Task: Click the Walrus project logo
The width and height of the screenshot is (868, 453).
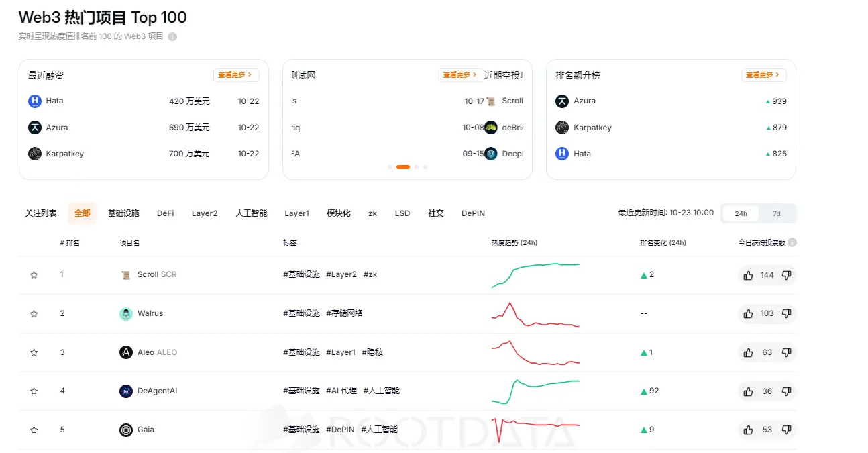Action: 127,313
